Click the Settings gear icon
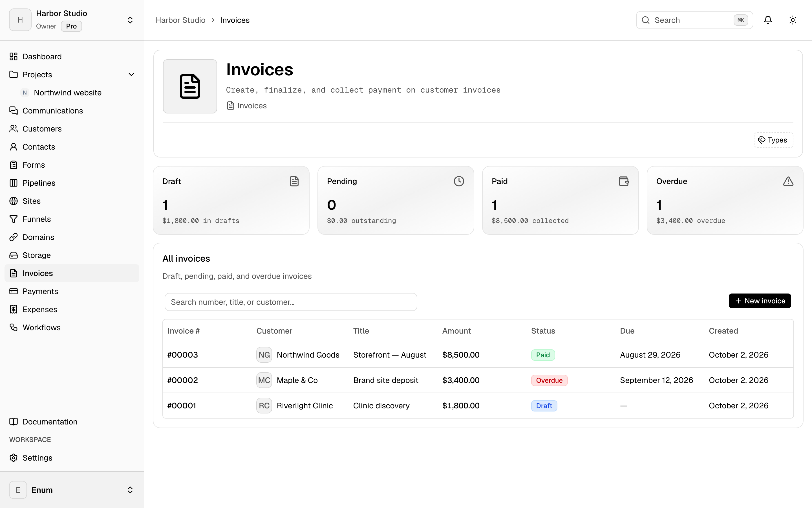Image resolution: width=812 pixels, height=508 pixels. pyautogui.click(x=14, y=458)
